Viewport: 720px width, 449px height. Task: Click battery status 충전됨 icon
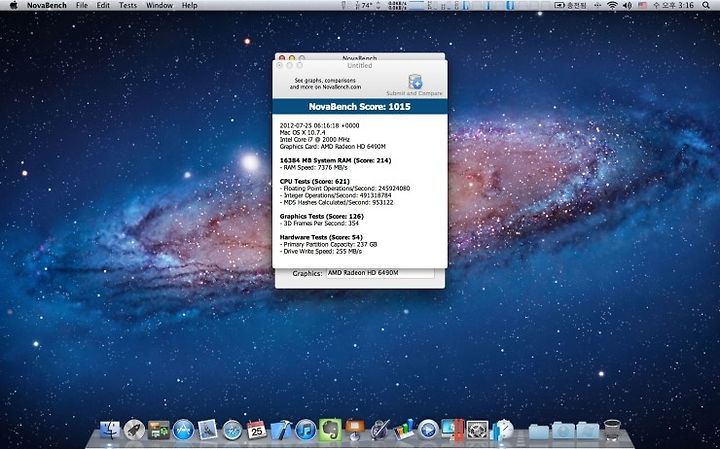point(570,5)
